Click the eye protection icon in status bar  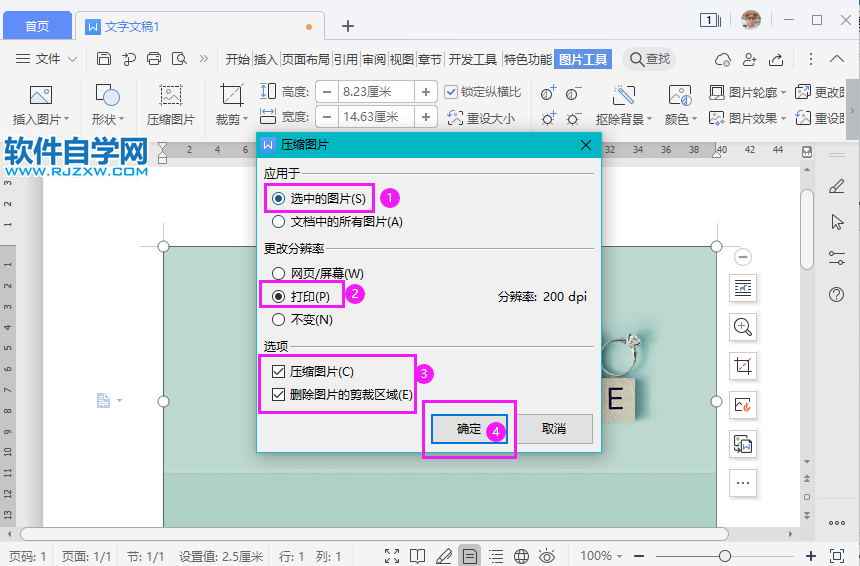point(547,556)
